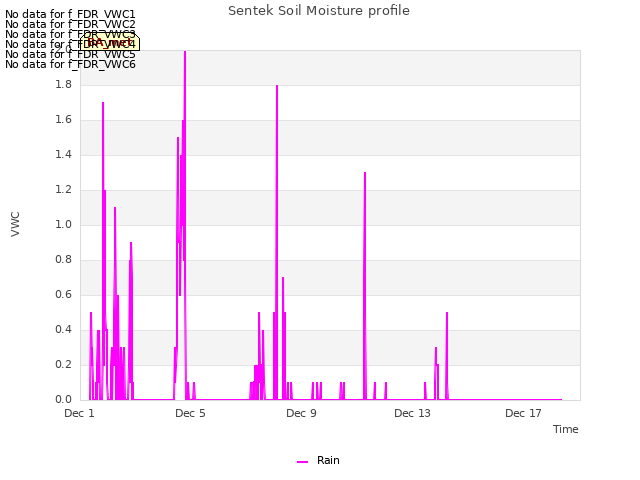Click the yellow annotation box near the plot's top-left
This screenshot has height=480, width=640.
[109, 42]
